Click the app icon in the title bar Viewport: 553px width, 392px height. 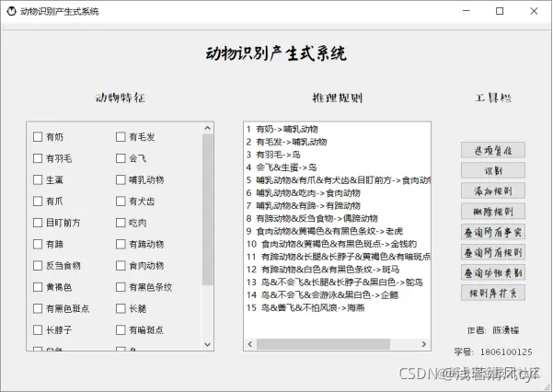pyautogui.click(x=12, y=11)
